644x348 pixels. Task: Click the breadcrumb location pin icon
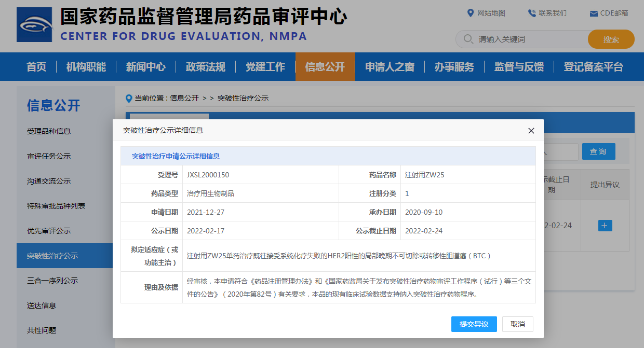click(129, 99)
